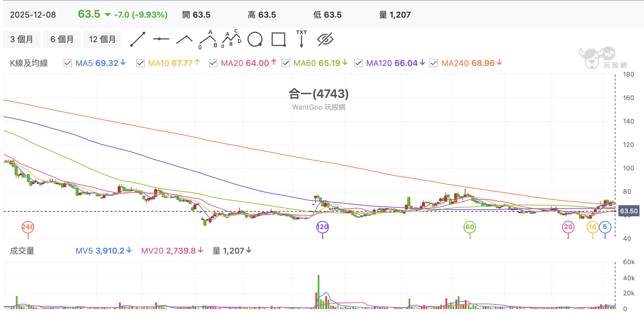Uncheck the MA20 moving average checkbox
Viewport: 644px width, 313px height.
213,63
